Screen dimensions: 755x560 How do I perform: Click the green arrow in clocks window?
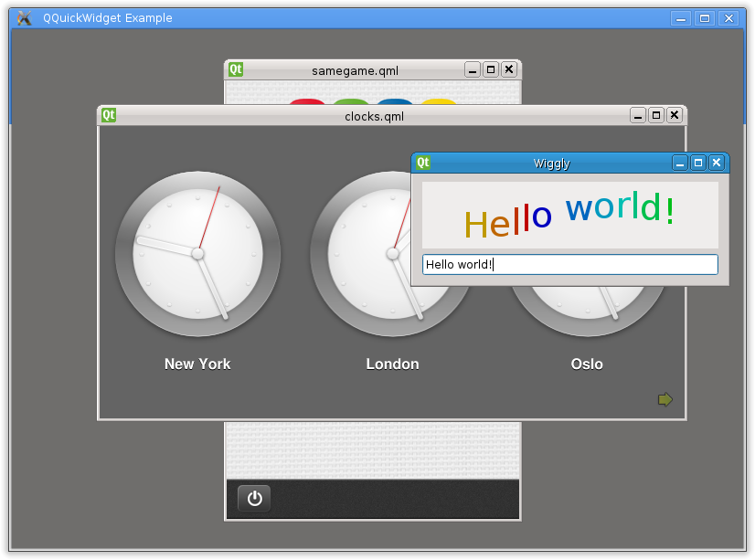pyautogui.click(x=665, y=399)
